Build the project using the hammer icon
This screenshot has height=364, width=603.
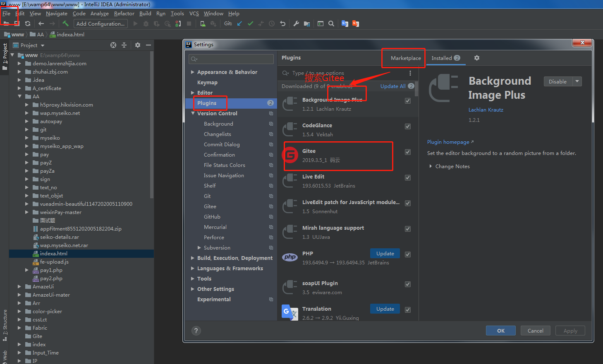point(65,24)
